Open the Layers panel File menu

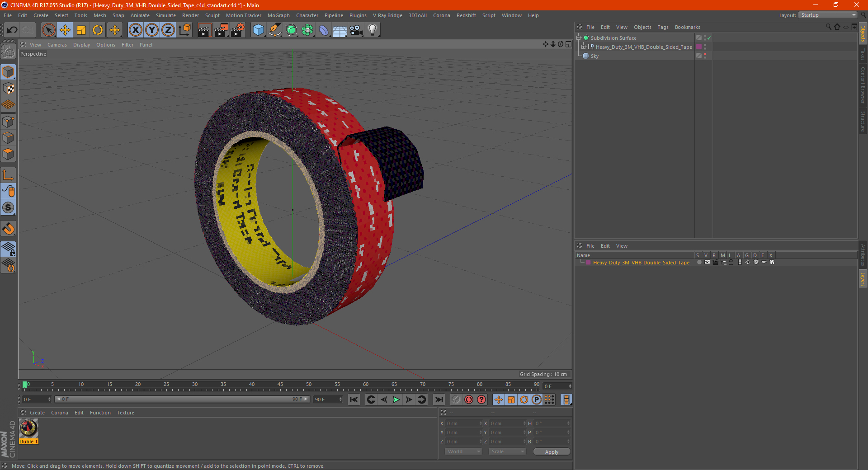(x=590, y=246)
